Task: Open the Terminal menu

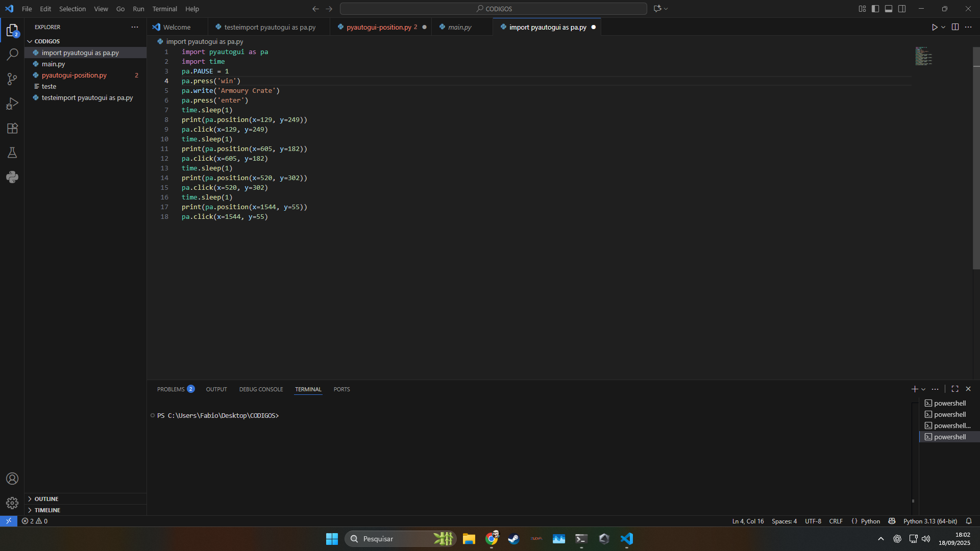Action: pyautogui.click(x=164, y=9)
